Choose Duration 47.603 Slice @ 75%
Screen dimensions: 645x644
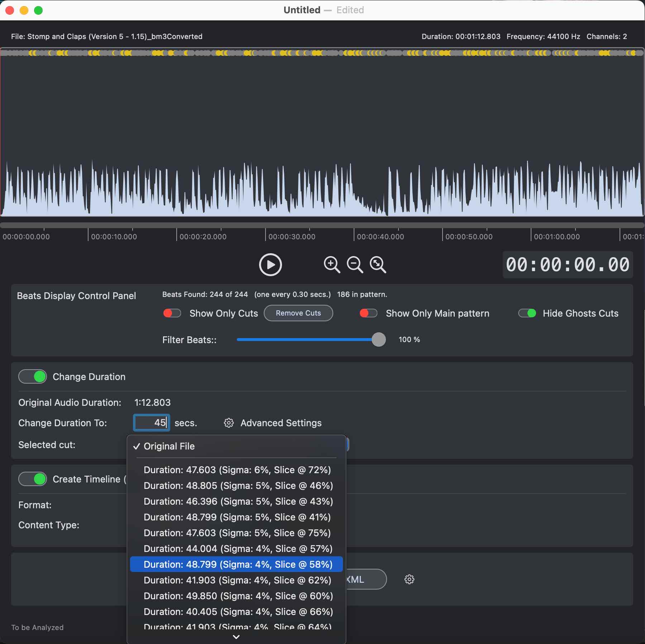236,533
